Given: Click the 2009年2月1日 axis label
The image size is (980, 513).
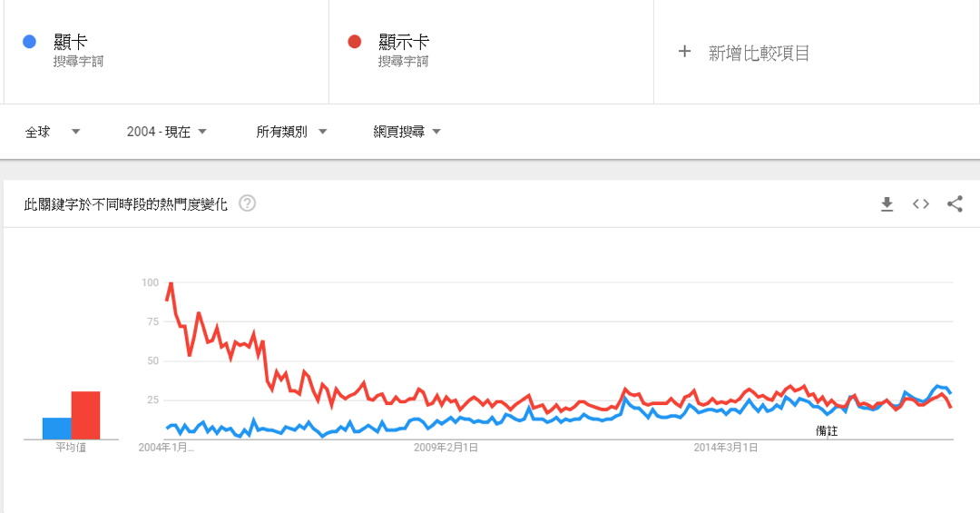Looking at the screenshot, I should click(x=446, y=448).
